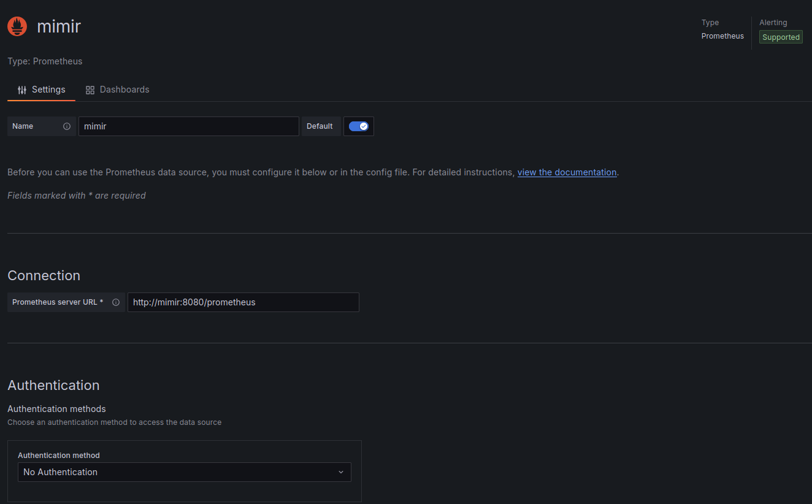
Task: Click the Supported alerting badge
Action: point(781,37)
